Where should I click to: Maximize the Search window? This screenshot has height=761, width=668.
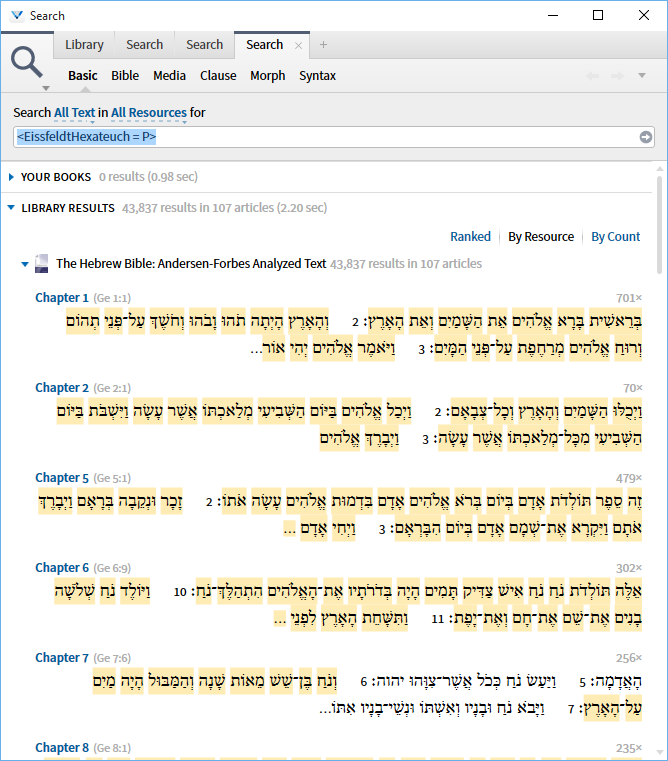pos(598,16)
